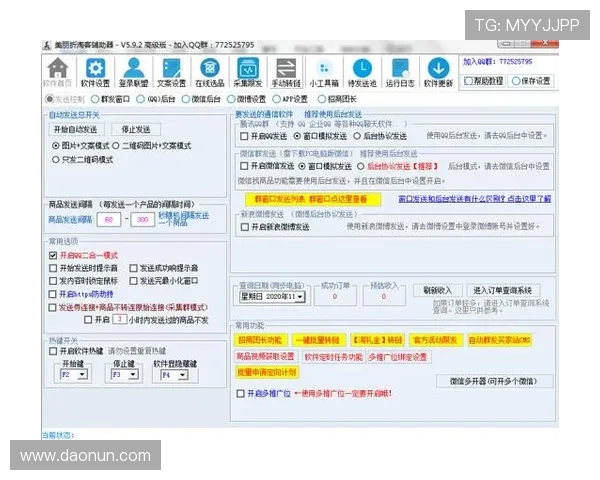Enable 发内容时锁定鼠标 checkbox
Image resolution: width=600 pixels, height=480 pixels.
53,281
